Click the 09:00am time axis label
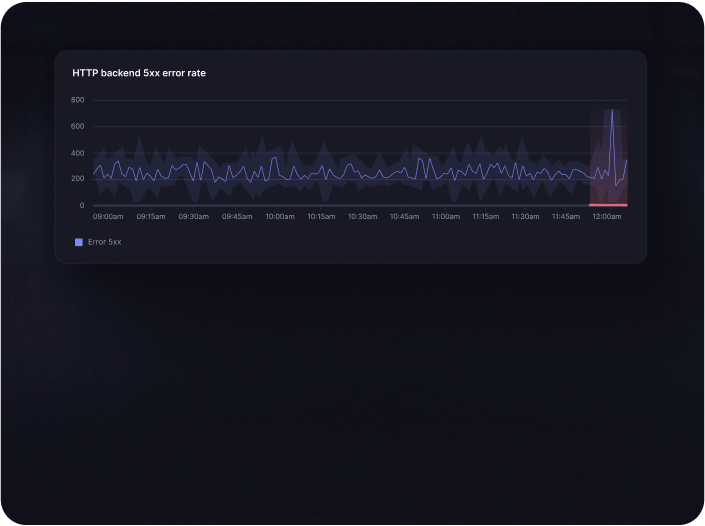This screenshot has height=526, width=705. (x=109, y=216)
